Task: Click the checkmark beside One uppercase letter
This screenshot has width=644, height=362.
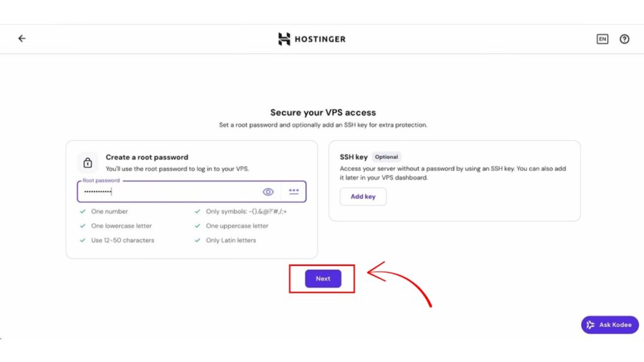Action: 197,226
